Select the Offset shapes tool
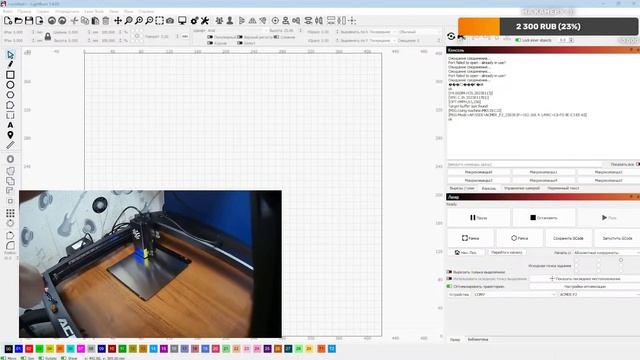Viewport: 640px width, 360px height. 10,159
